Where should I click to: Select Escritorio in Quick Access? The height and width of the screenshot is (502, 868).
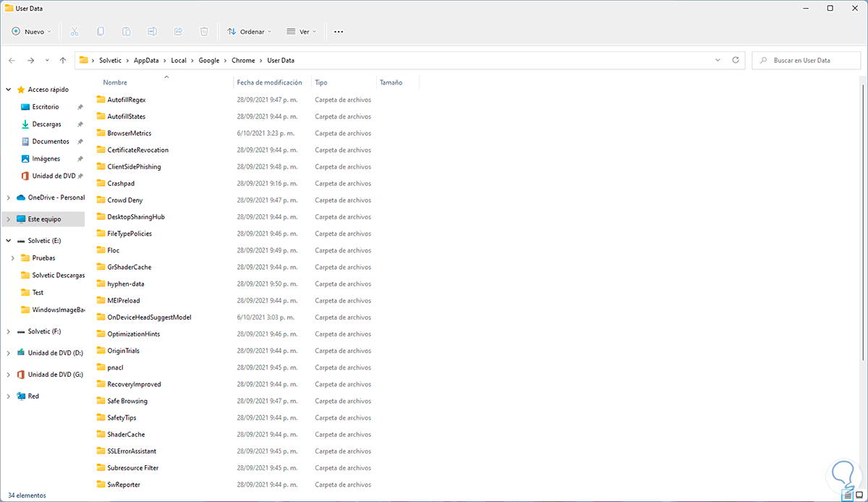click(x=46, y=107)
